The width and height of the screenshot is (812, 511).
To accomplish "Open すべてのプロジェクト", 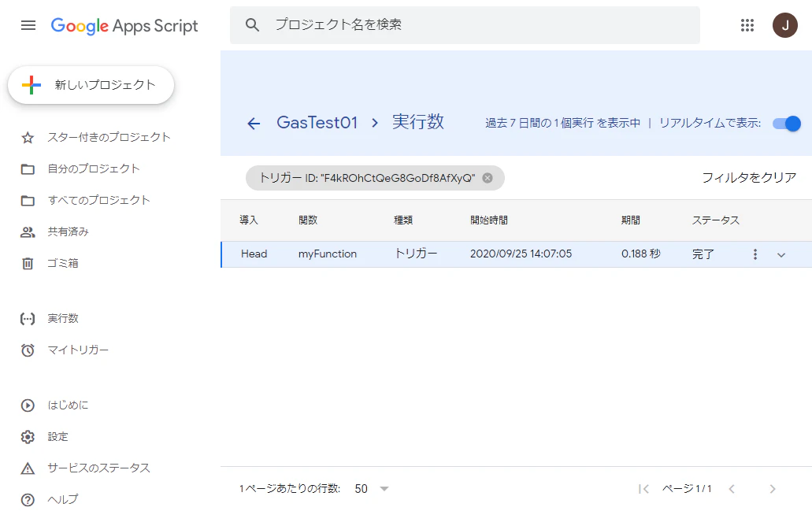I will tap(99, 200).
